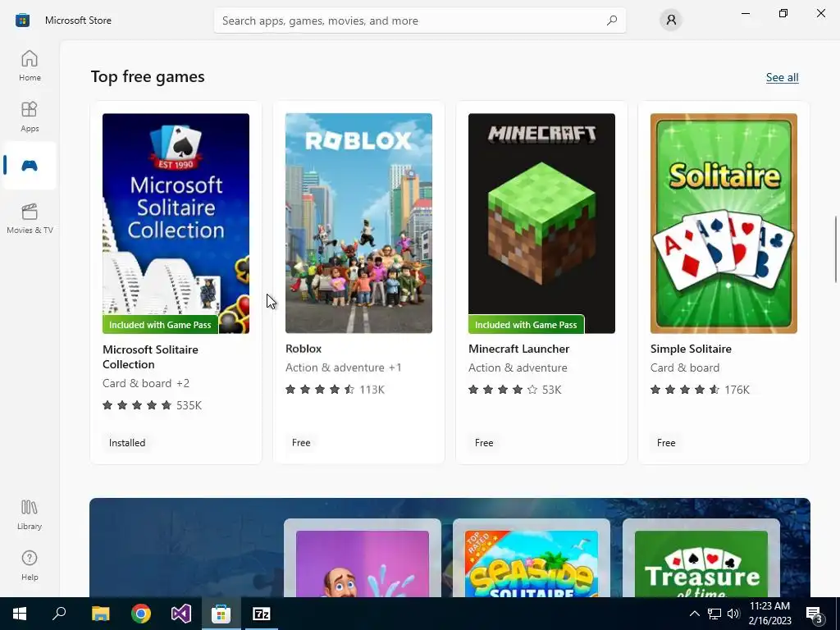Open the Movies & TV sidebar section
The width and height of the screenshot is (840, 630).
(30, 218)
